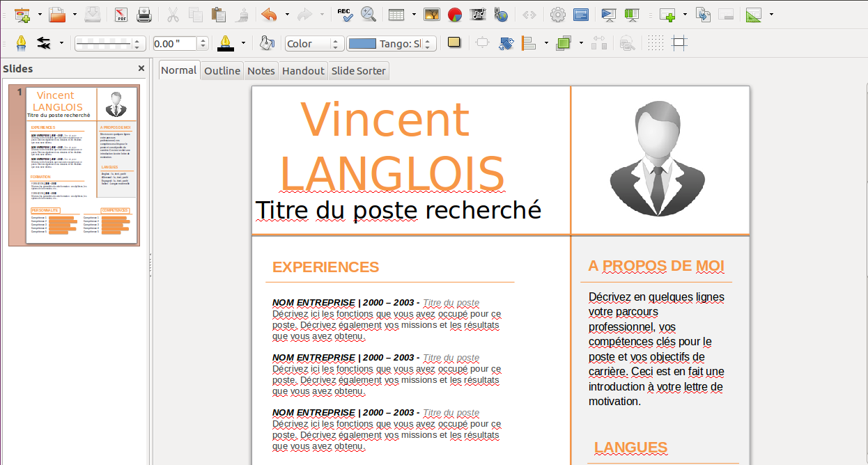The image size is (868, 465).
Task: Expand the alignment options dropdown
Action: [546, 44]
